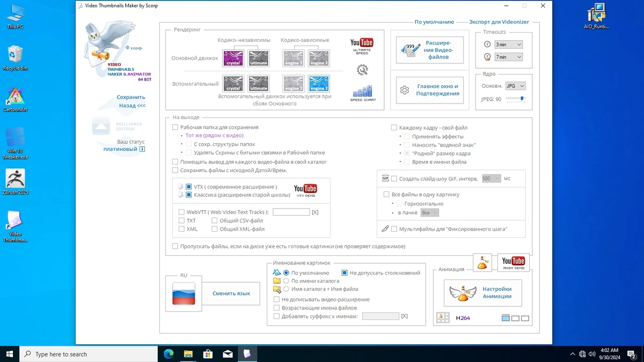The image size is (644, 362).
Task: Clear WebVTT field with [X]
Action: [315, 212]
